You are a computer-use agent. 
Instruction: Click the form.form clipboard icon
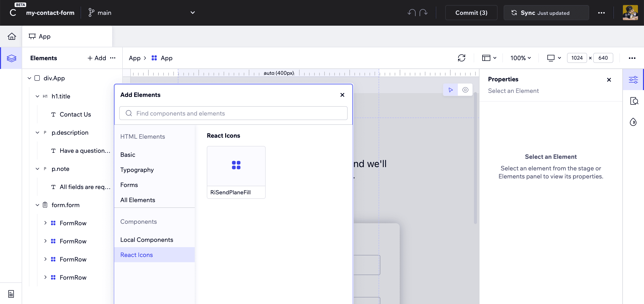pyautogui.click(x=45, y=205)
